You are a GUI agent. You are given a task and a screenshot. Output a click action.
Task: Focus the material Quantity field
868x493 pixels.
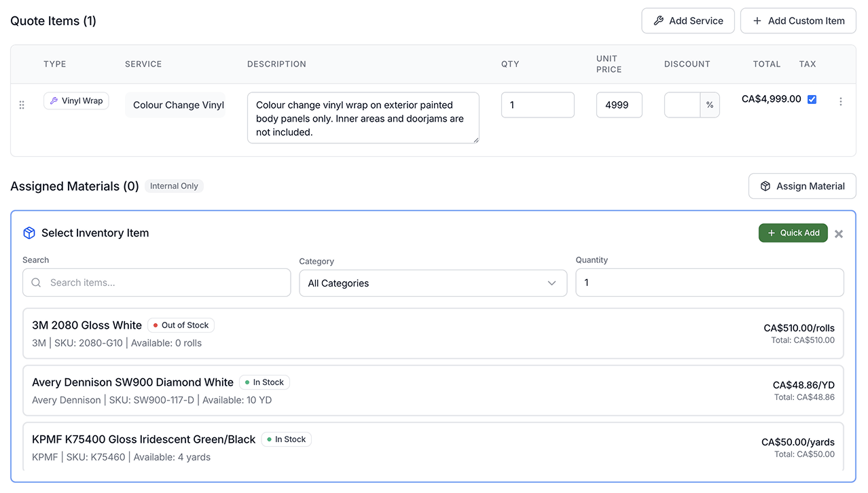point(710,282)
